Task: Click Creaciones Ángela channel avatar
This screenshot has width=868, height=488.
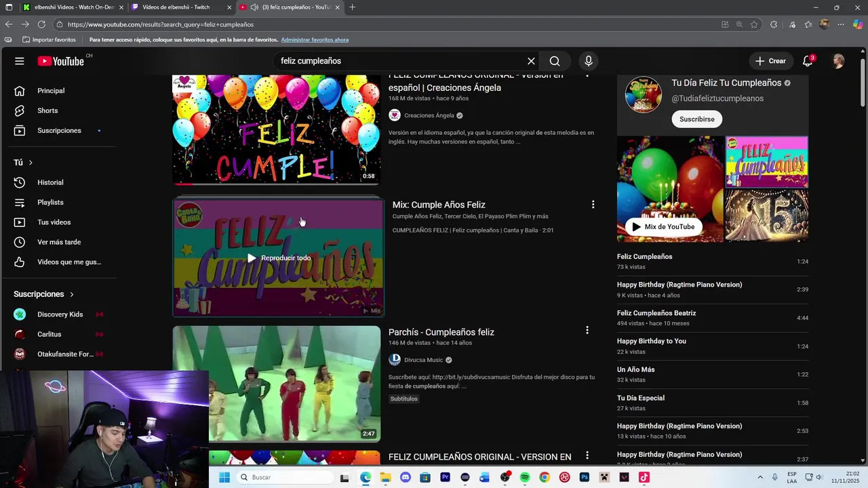Action: (395, 115)
